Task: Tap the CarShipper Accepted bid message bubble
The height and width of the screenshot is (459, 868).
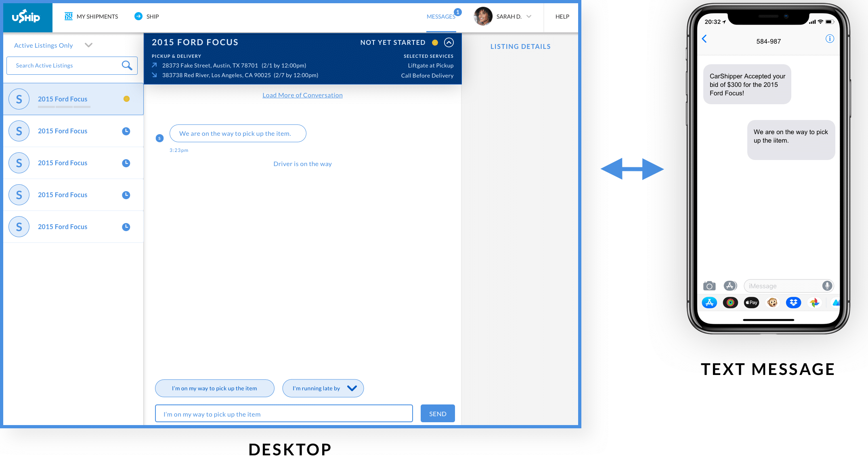Action: click(x=747, y=84)
